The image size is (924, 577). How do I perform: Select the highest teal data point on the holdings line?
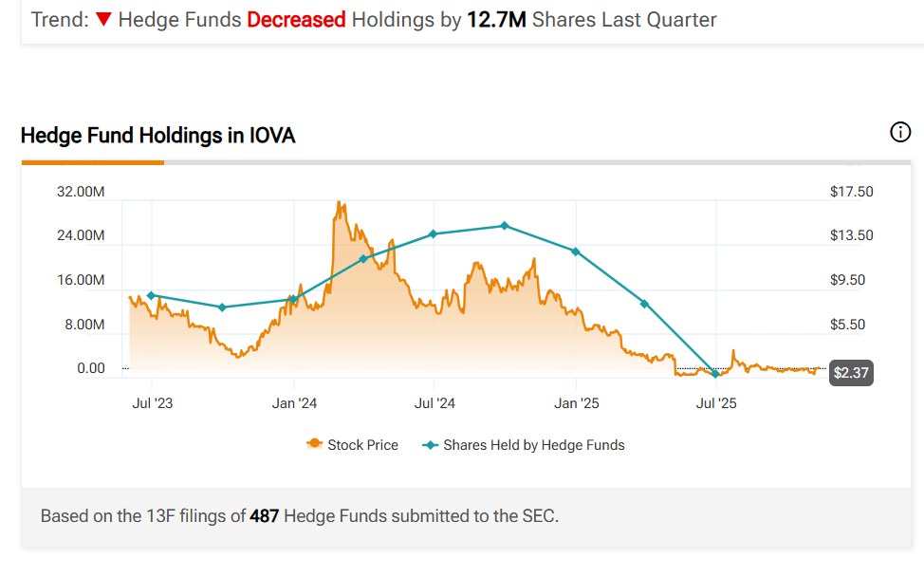click(505, 226)
